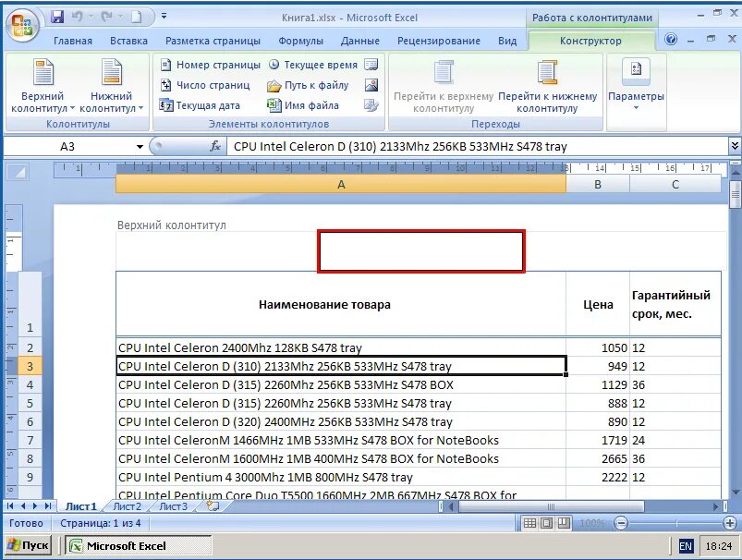Insert 'Имя файла' element

click(303, 105)
